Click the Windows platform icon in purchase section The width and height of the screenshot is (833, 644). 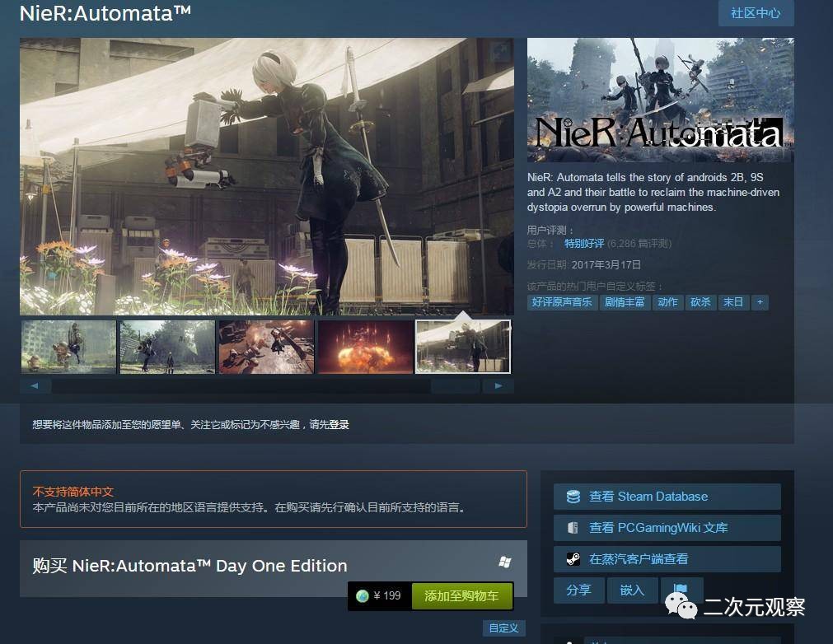tap(505, 561)
